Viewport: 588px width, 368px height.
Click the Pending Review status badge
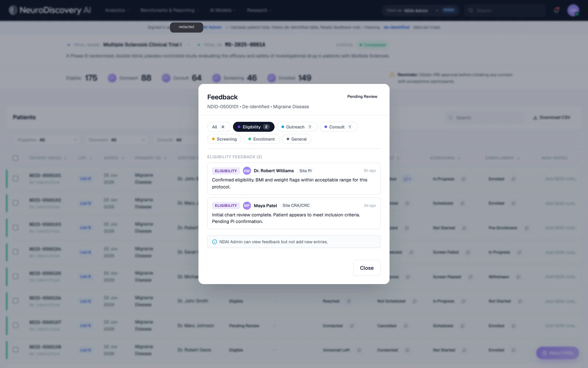coord(362,96)
